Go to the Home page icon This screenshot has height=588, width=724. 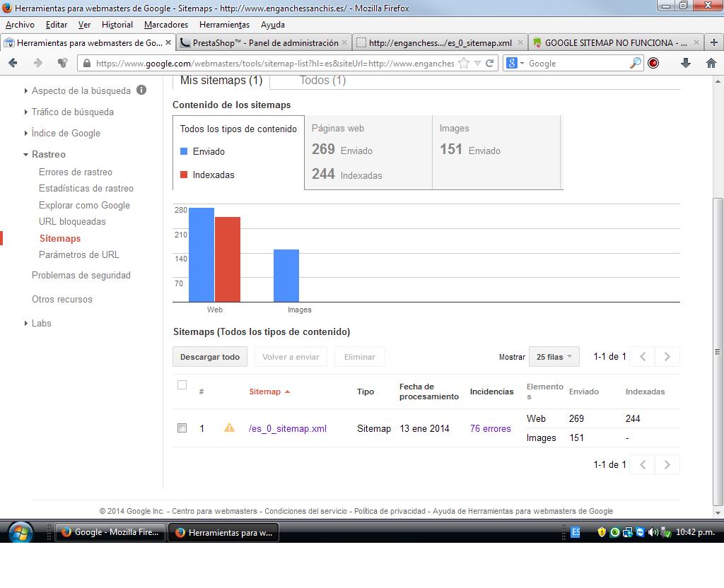pos(711,63)
